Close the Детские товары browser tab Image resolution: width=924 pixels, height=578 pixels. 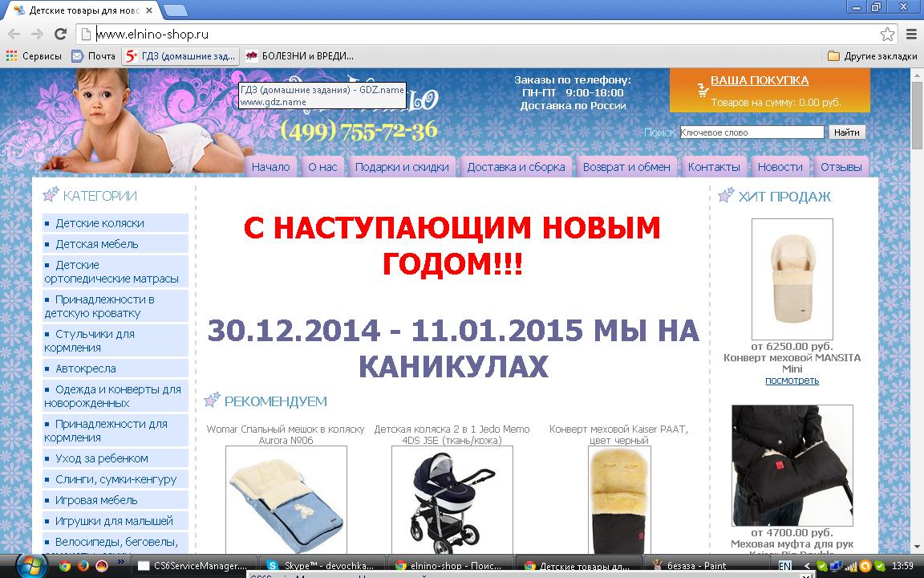point(149,10)
